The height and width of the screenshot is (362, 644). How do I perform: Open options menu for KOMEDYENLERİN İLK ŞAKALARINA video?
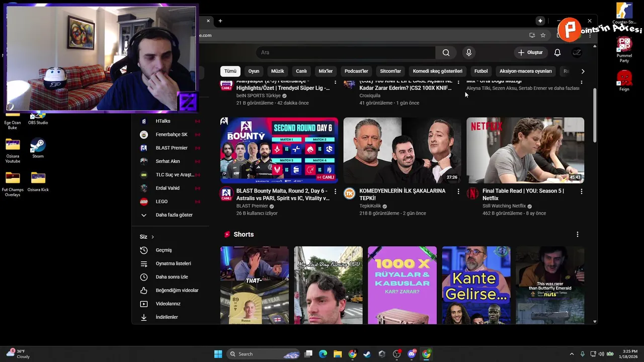[x=458, y=192]
